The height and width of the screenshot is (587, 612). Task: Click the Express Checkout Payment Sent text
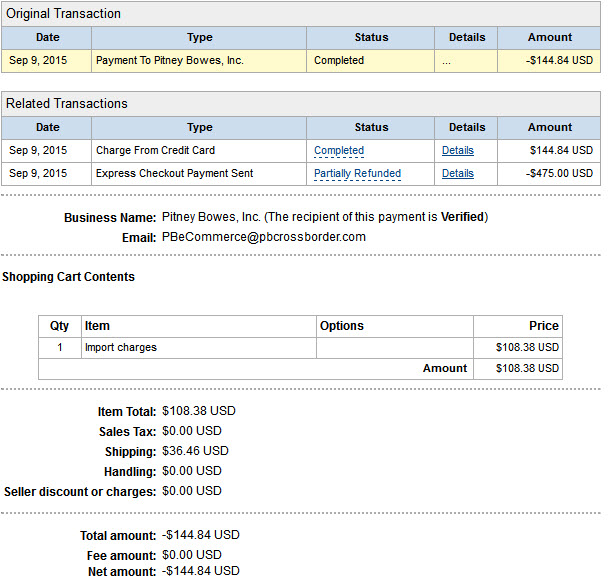click(174, 173)
